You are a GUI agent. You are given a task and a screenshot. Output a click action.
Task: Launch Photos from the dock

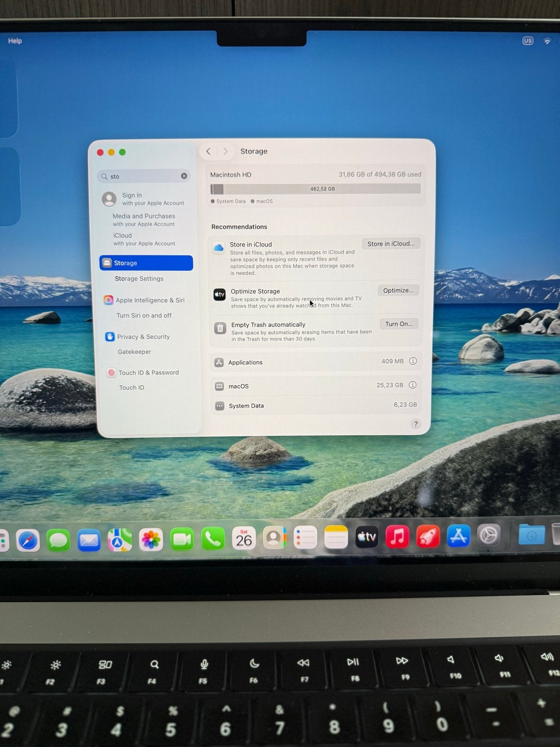tap(151, 540)
